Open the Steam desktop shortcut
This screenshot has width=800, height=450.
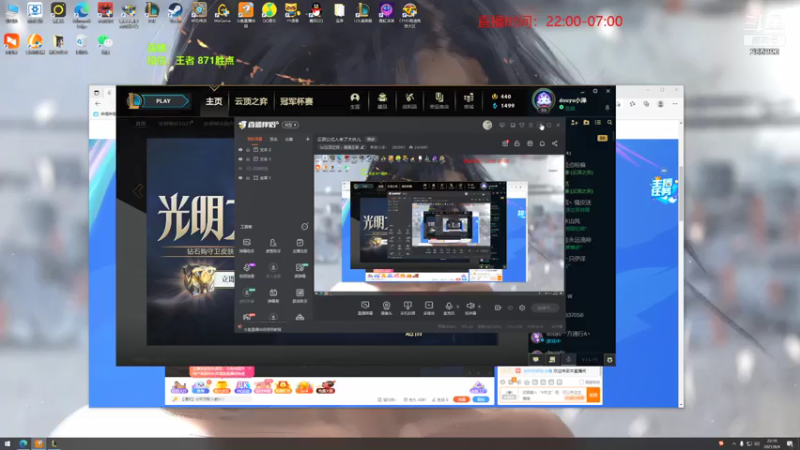(176, 12)
